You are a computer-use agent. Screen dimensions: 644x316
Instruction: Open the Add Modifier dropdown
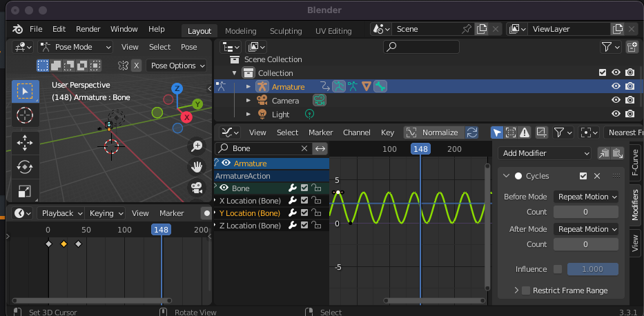coord(545,153)
